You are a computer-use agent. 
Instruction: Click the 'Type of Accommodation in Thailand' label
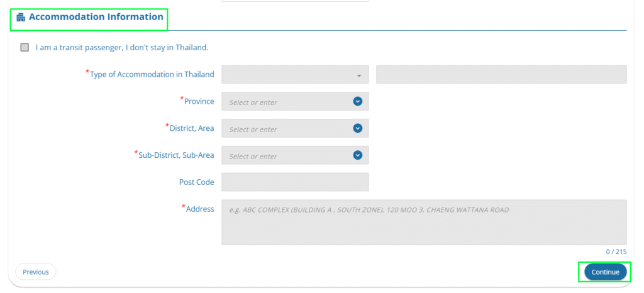151,74
